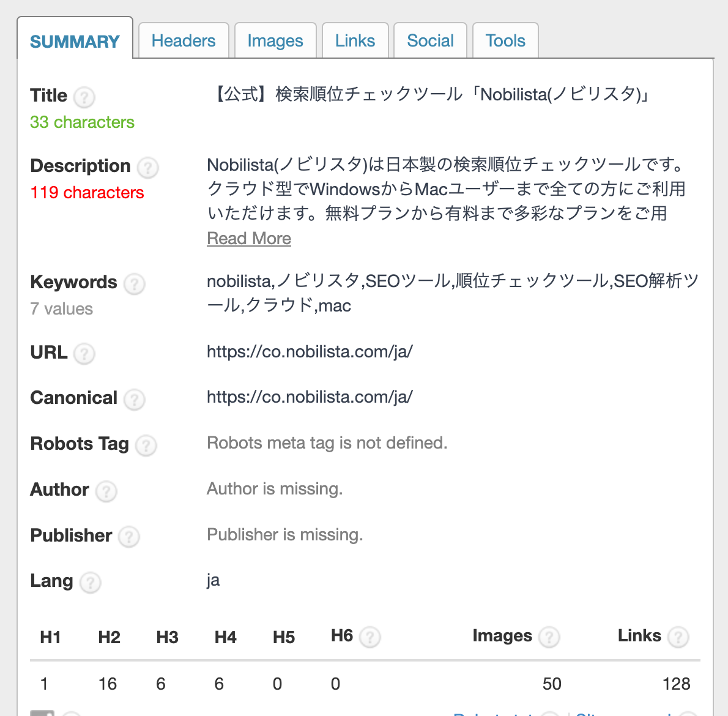This screenshot has height=716, width=728.
Task: Click the Lang help question mark
Action: click(90, 583)
